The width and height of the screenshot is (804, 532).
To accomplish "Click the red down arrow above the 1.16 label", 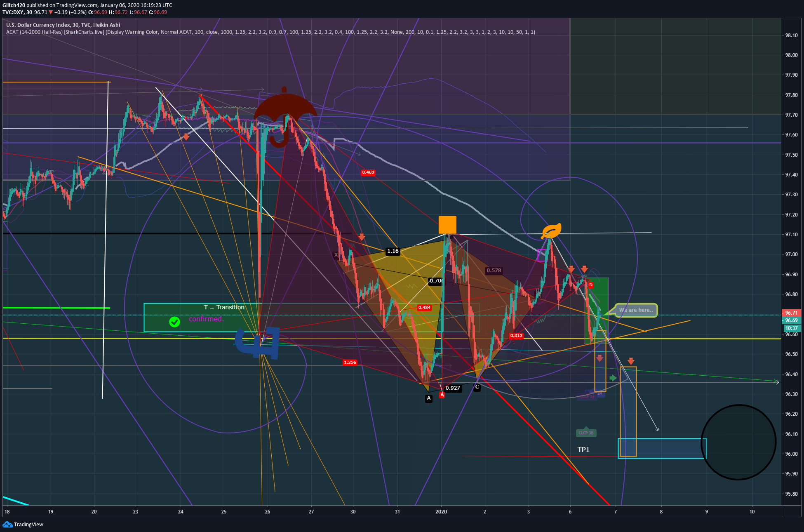I will [362, 237].
